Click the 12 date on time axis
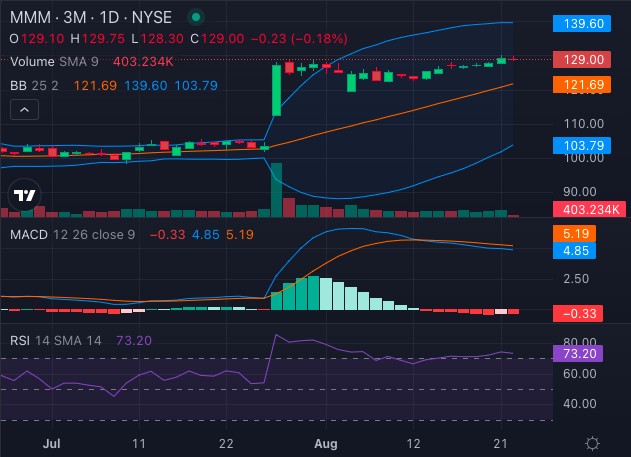The image size is (631, 457). (x=413, y=443)
